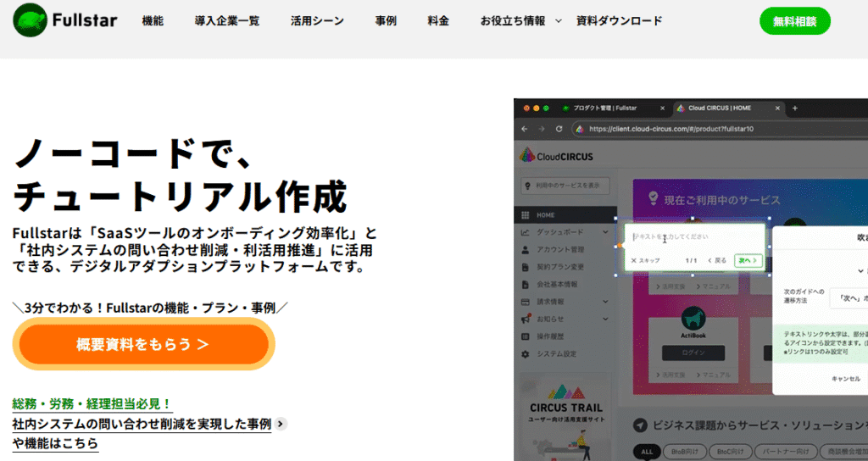Click 利用中のサービスを表示 button
Image resolution: width=868 pixels, height=461 pixels.
565,186
